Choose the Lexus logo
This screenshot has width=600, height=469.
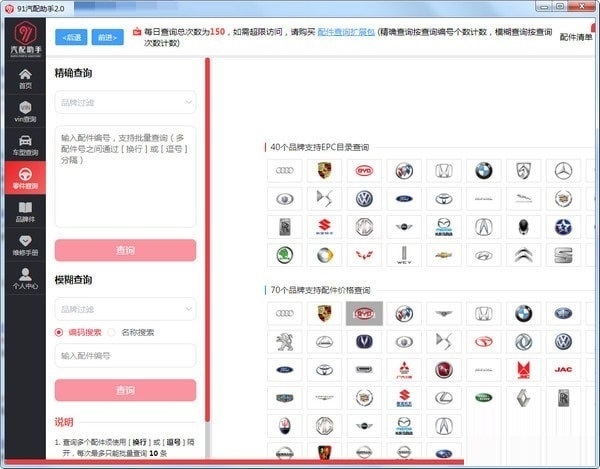[x=444, y=397]
